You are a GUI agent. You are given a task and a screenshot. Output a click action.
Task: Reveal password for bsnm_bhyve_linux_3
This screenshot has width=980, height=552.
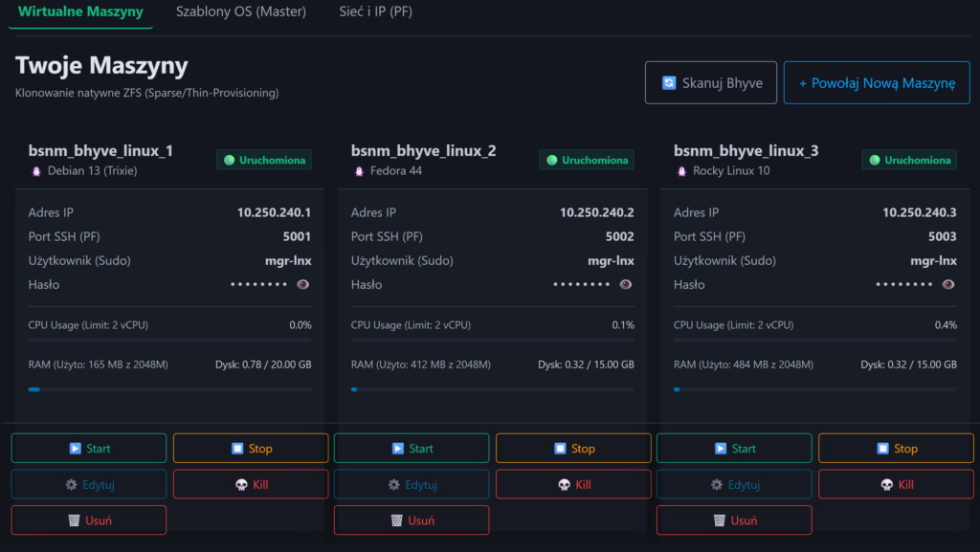tap(948, 285)
